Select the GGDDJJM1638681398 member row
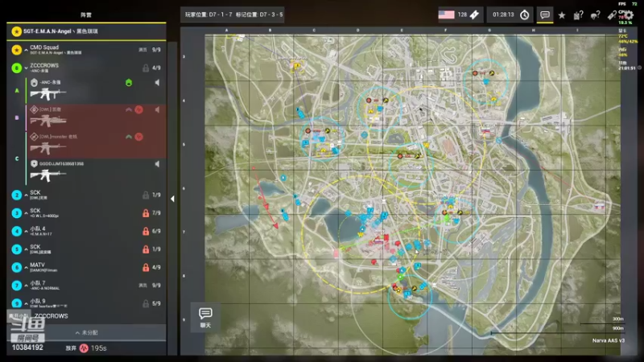 pyautogui.click(x=96, y=171)
